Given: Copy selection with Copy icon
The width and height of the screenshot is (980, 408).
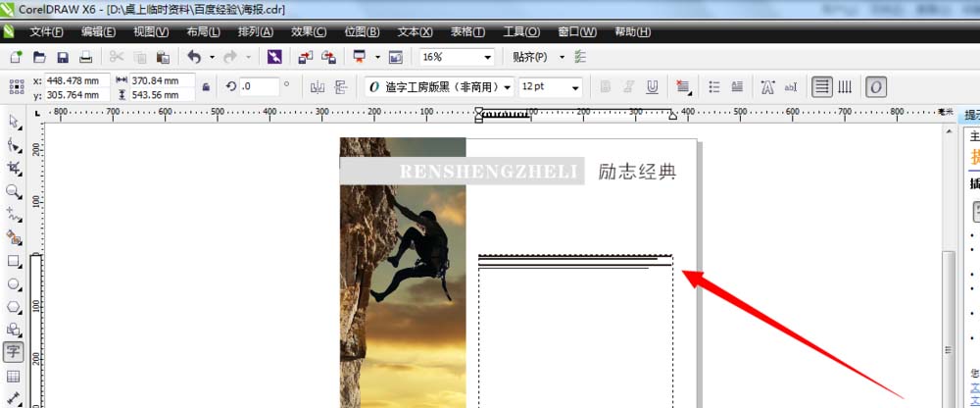Looking at the screenshot, I should pyautogui.click(x=140, y=57).
